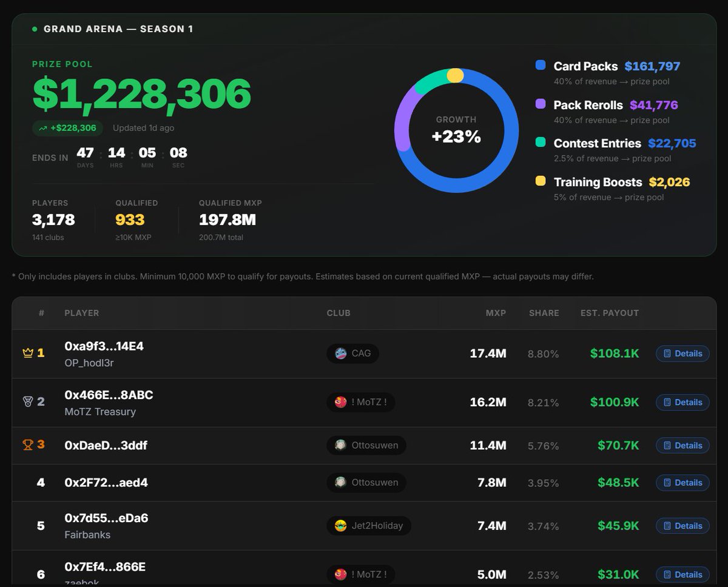Click the # rank column header

coord(41,313)
